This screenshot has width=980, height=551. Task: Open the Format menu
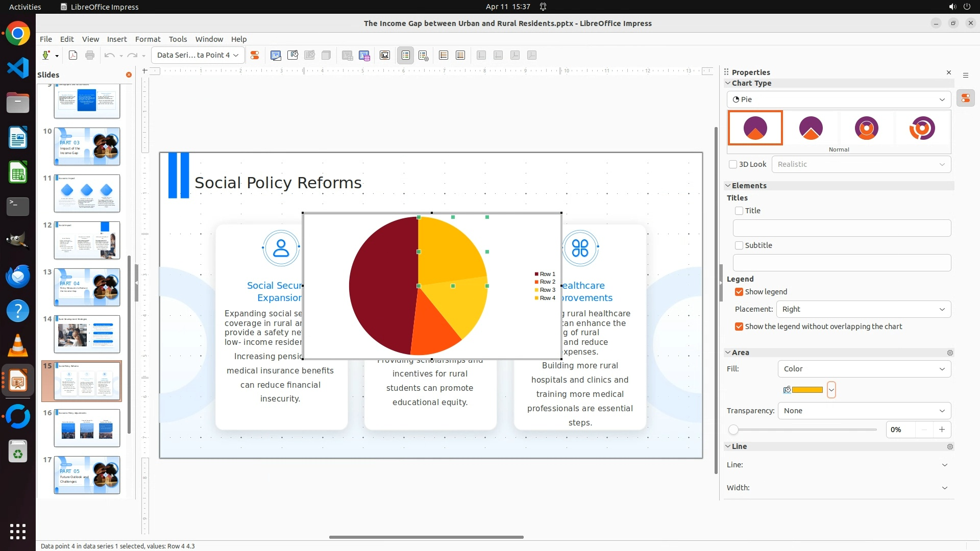tap(148, 39)
